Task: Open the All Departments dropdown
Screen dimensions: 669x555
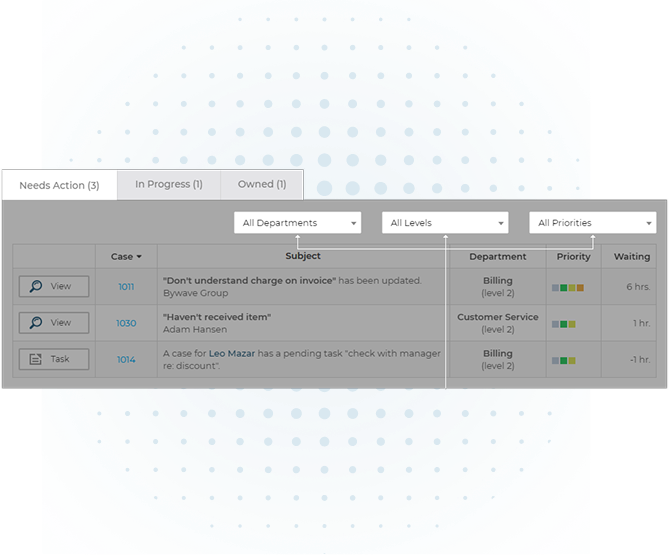Action: click(x=298, y=223)
